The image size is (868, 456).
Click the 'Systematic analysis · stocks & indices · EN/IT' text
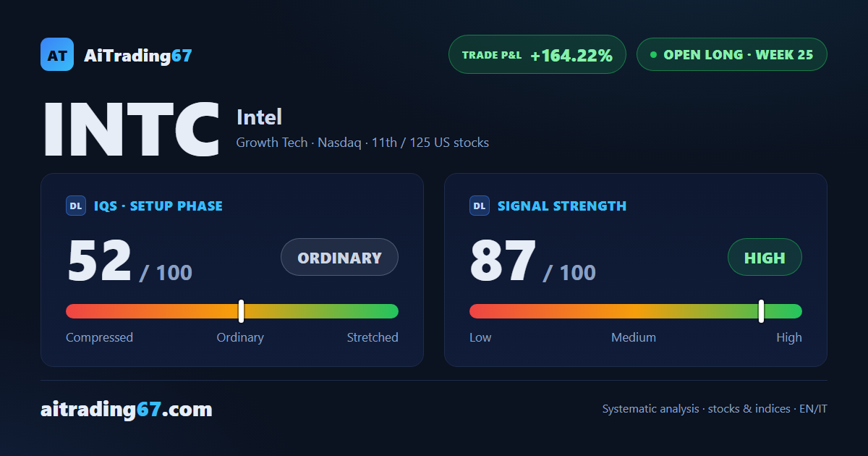tap(715, 409)
